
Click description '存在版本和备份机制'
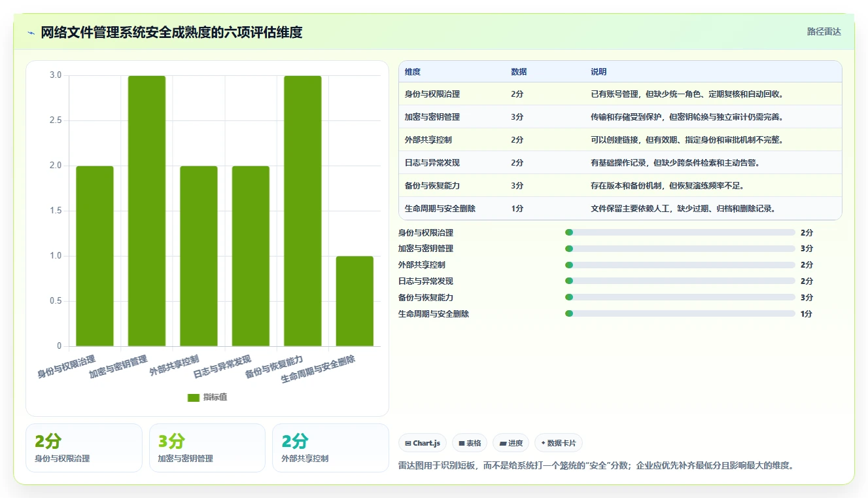pyautogui.click(x=667, y=186)
